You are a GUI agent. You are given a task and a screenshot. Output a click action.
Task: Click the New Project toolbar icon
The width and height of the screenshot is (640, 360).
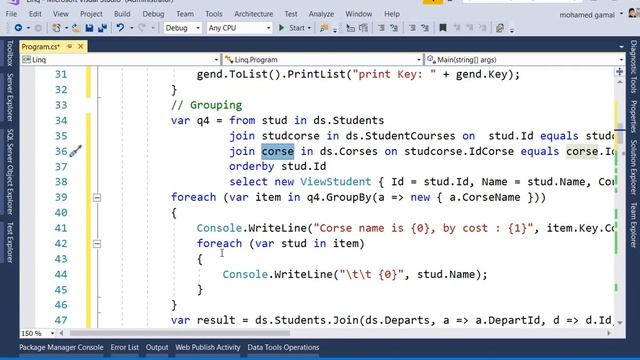tap(56, 28)
